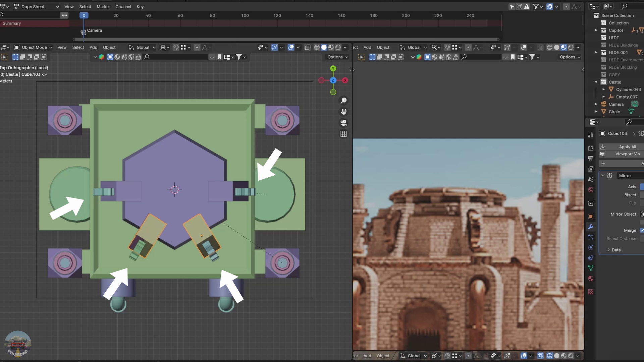Click frame 0 marker on timeline
644x362 pixels.
coord(83,15)
